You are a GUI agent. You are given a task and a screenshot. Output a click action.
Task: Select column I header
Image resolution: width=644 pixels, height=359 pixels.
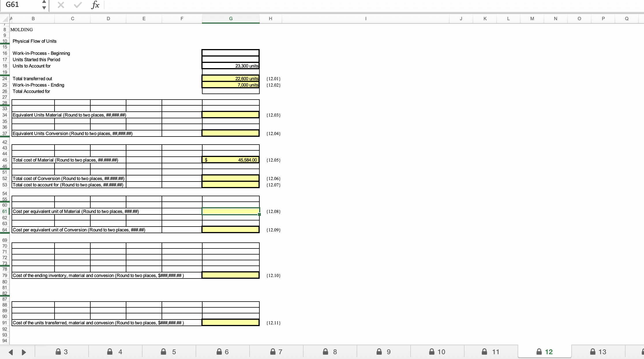tap(366, 18)
